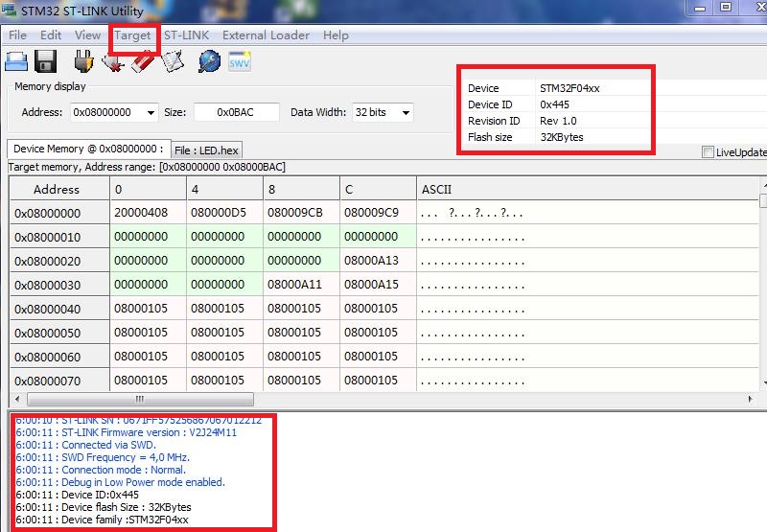Open the ST-LINK menu
Screen dimensions: 767x532
click(185, 35)
